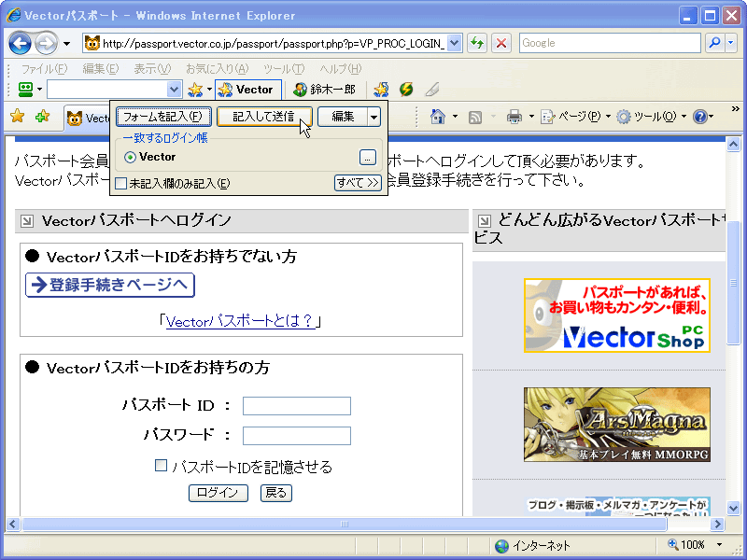Click the logins star icon on RoboForm toolbar

pyautogui.click(x=195, y=89)
